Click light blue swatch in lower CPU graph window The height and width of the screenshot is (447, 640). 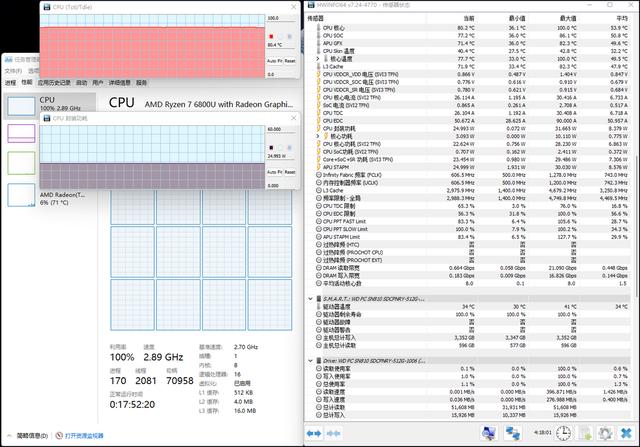(289, 147)
